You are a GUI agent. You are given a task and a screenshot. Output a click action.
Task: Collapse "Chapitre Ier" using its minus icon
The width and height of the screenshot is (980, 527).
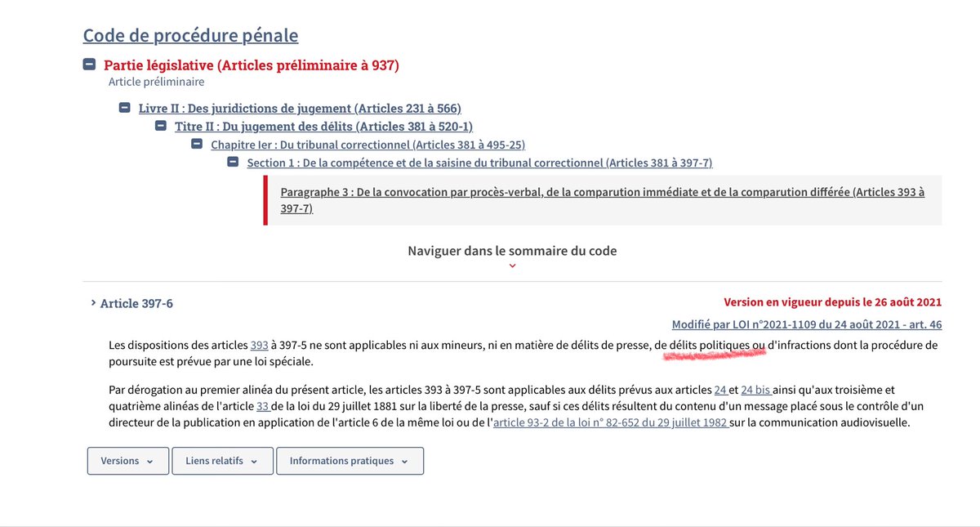pyautogui.click(x=197, y=144)
